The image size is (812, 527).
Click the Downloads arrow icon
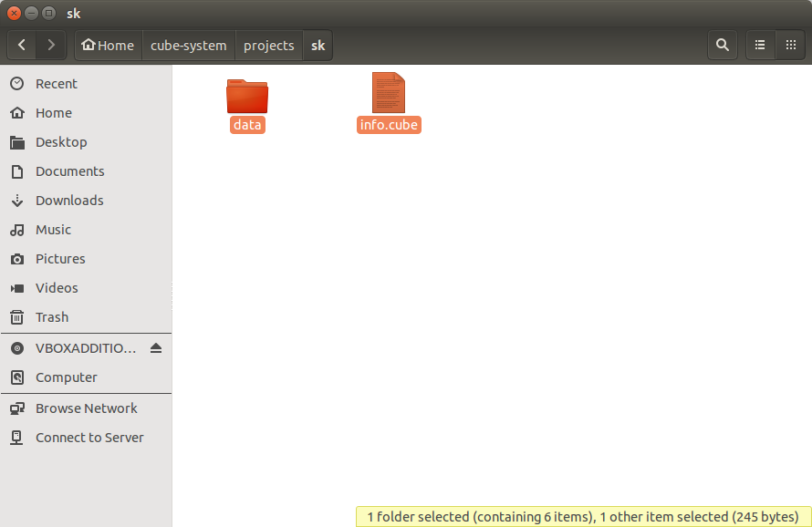17,201
